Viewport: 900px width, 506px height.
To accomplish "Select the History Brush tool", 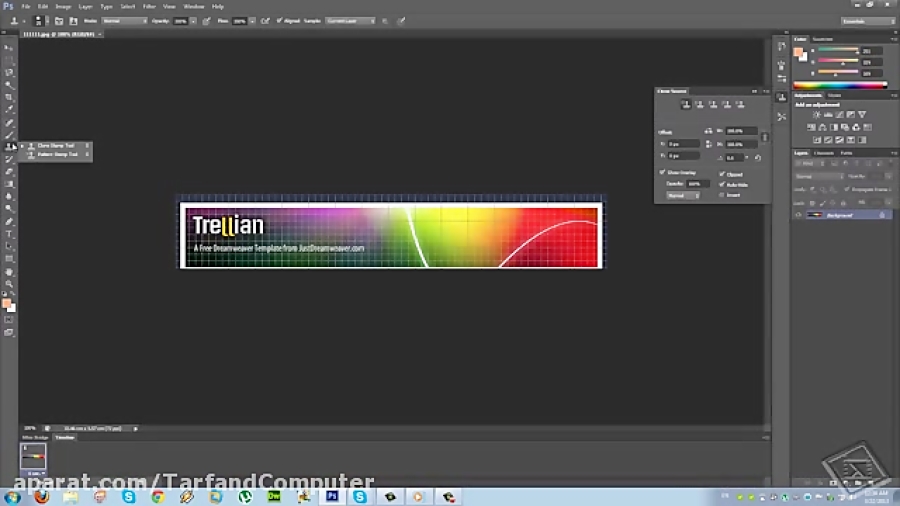I will (9, 159).
